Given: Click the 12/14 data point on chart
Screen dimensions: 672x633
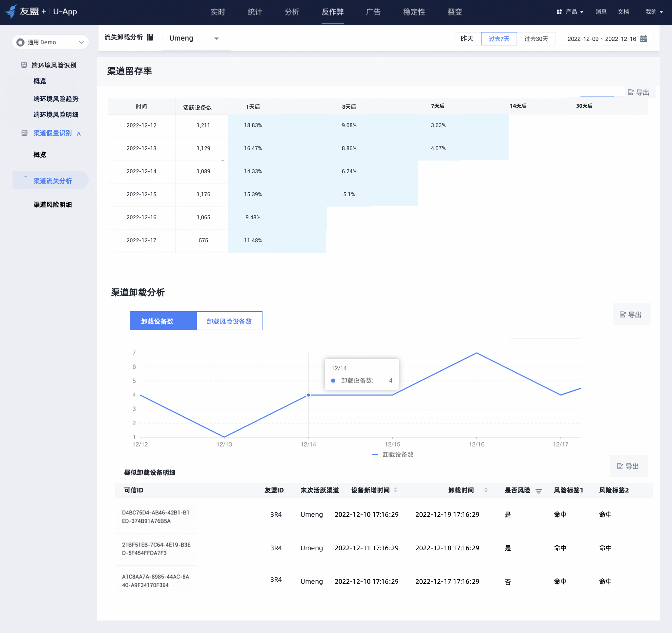Looking at the screenshot, I should tap(308, 395).
